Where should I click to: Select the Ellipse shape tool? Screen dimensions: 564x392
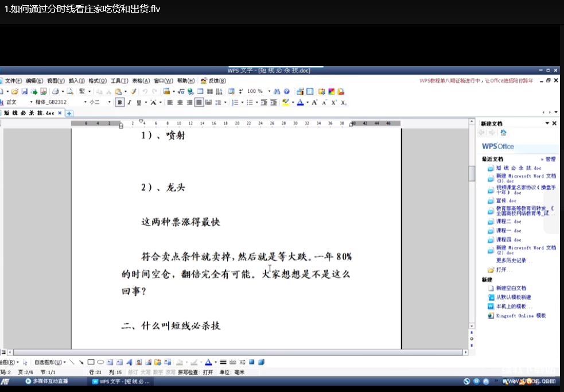pos(100,362)
